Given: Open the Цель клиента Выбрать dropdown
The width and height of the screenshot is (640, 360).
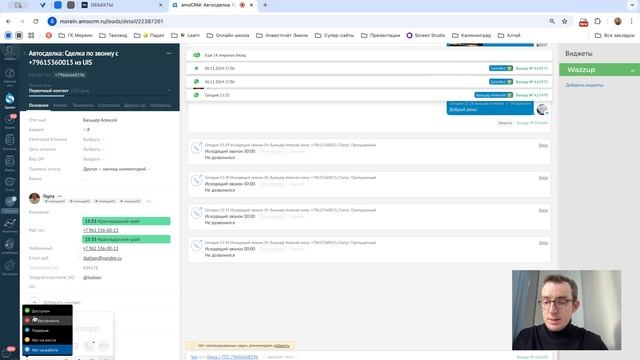Looking at the screenshot, I should (93, 149).
